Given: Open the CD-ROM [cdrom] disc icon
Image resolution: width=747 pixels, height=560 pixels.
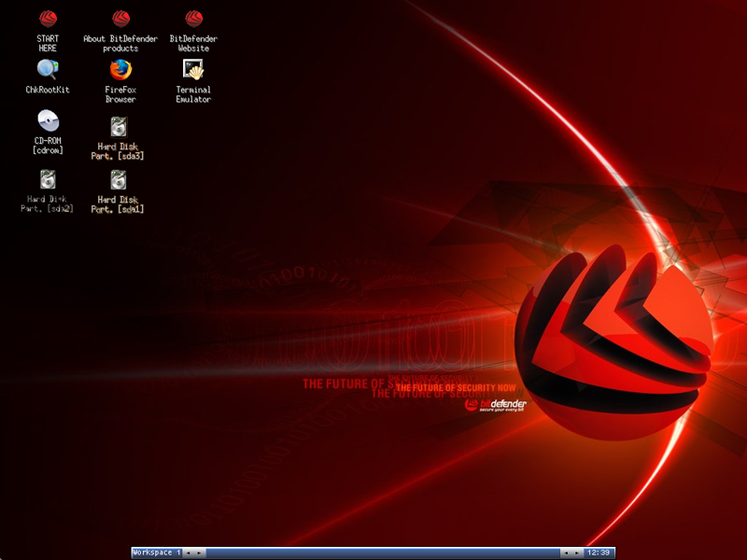Looking at the screenshot, I should tap(49, 120).
